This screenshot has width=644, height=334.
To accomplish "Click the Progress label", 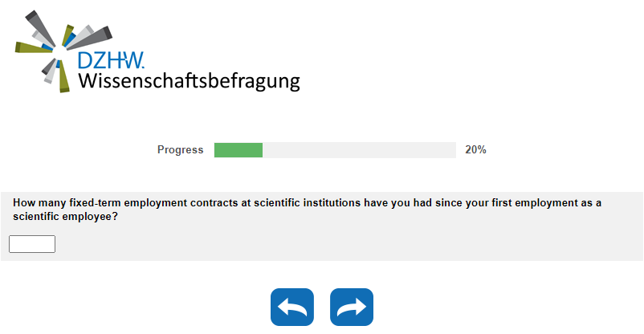I will (180, 150).
